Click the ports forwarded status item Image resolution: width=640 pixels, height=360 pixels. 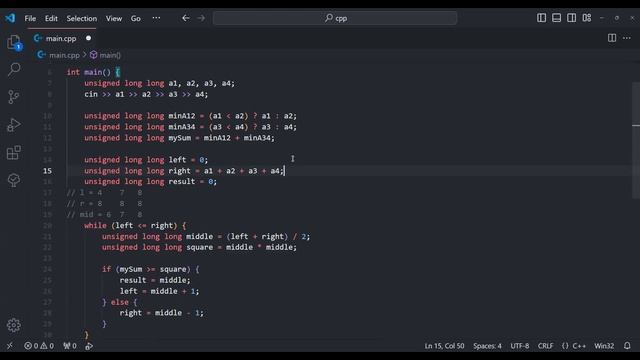click(x=70, y=346)
